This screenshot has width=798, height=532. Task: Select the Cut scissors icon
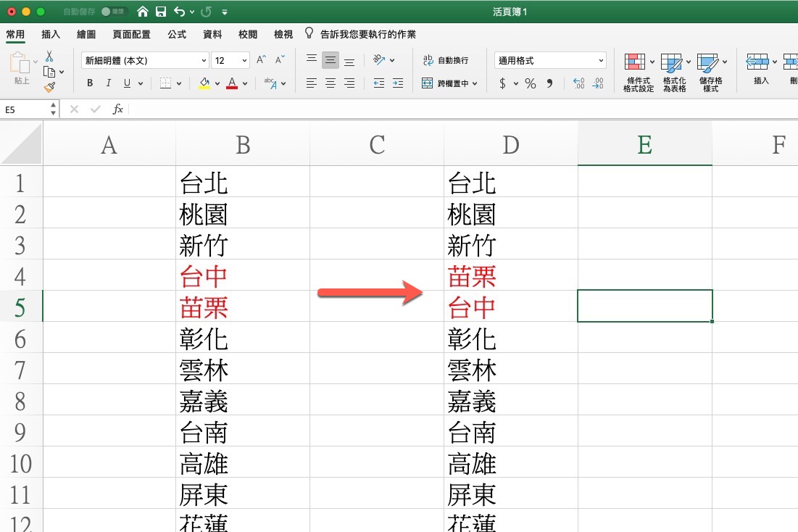49,56
